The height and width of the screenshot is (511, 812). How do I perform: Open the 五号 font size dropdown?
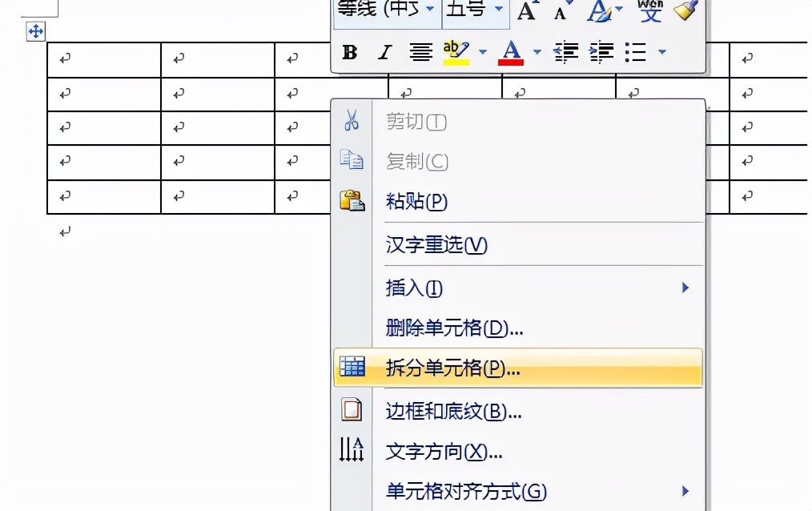tap(499, 9)
